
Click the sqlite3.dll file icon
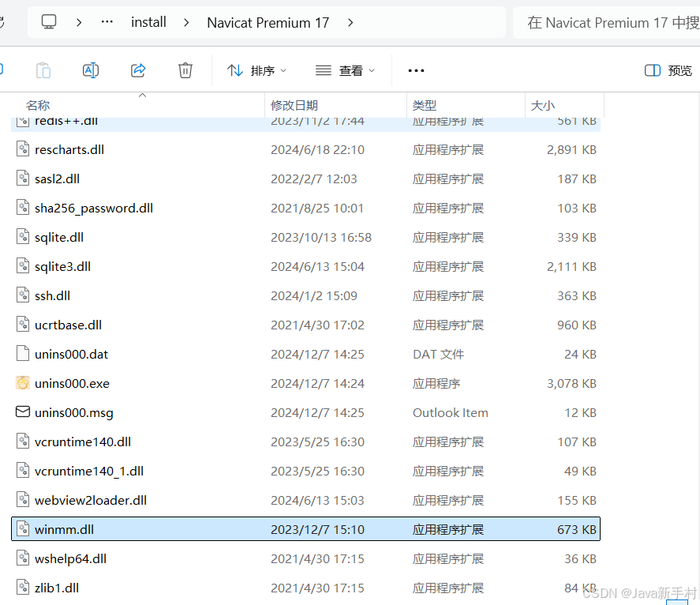click(23, 265)
